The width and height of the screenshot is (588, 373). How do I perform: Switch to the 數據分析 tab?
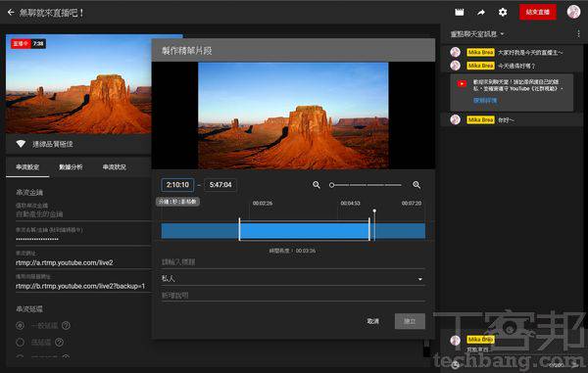71,167
